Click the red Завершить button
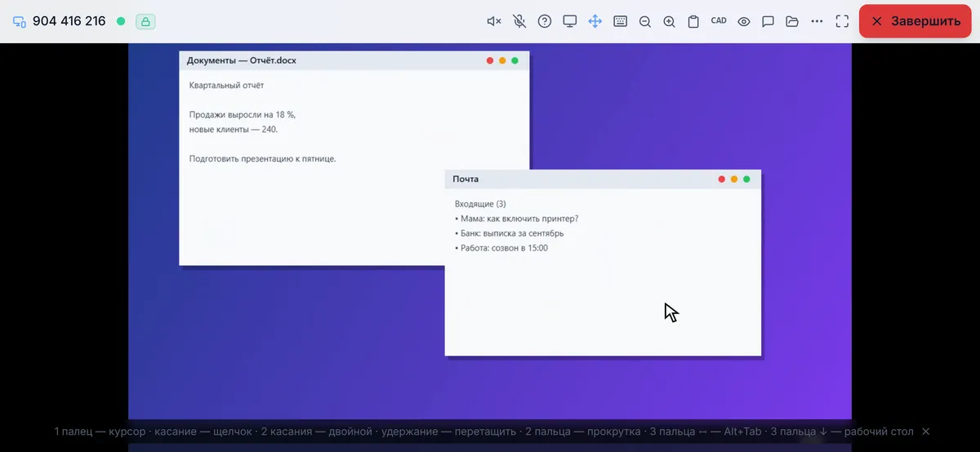980x452 pixels. click(915, 21)
